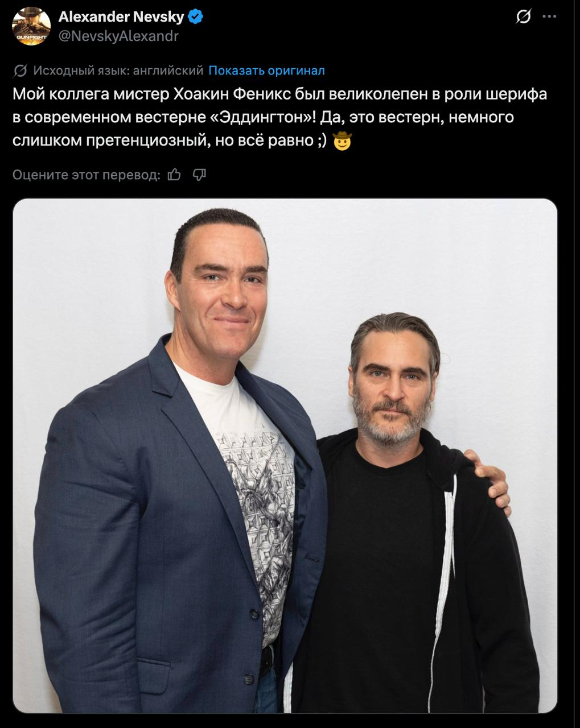Click the small icon before Исходный язык

[x=20, y=71]
